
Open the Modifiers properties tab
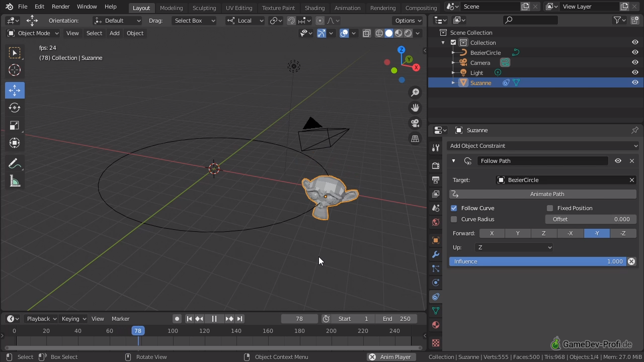tap(436, 254)
